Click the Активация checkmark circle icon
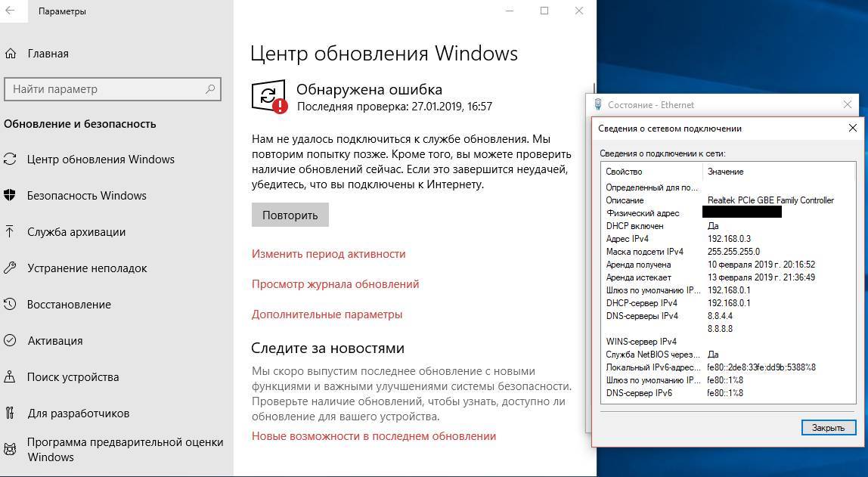Viewport: 868px width, 477px height. tap(10, 341)
